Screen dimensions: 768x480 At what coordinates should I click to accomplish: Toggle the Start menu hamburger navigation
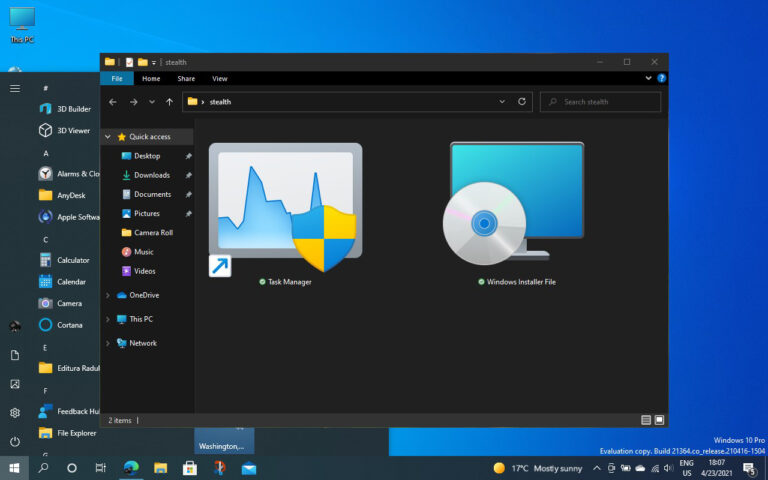click(x=15, y=88)
